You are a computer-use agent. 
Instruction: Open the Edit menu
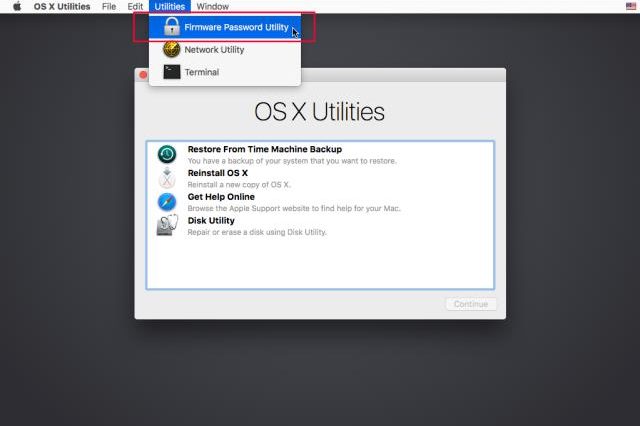[135, 7]
